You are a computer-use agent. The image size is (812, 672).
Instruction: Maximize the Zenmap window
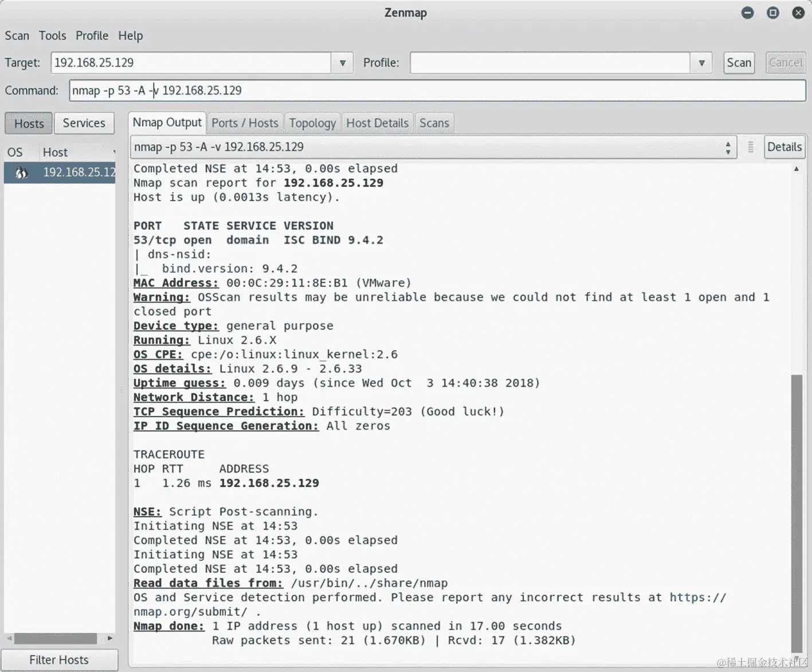[x=772, y=13]
